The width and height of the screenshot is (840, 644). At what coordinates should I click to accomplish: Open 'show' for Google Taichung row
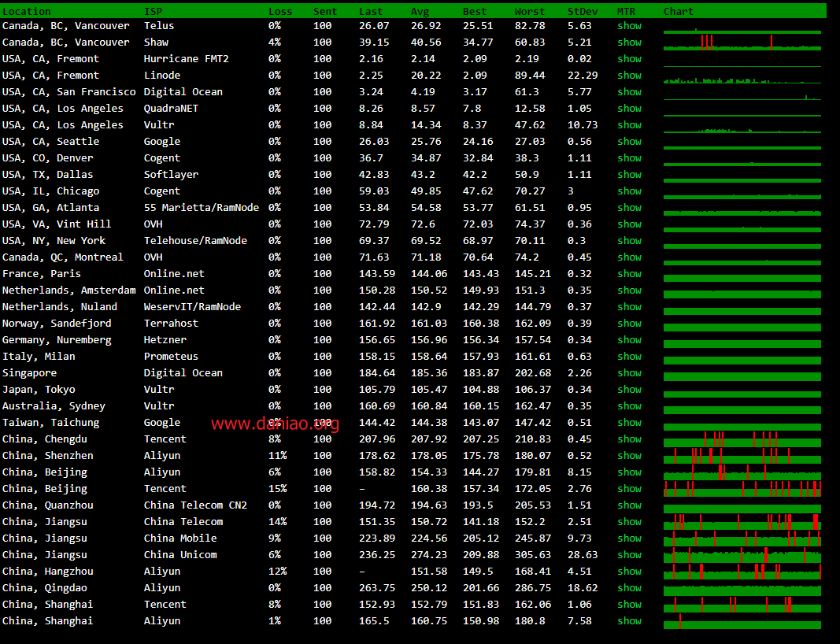(629, 423)
